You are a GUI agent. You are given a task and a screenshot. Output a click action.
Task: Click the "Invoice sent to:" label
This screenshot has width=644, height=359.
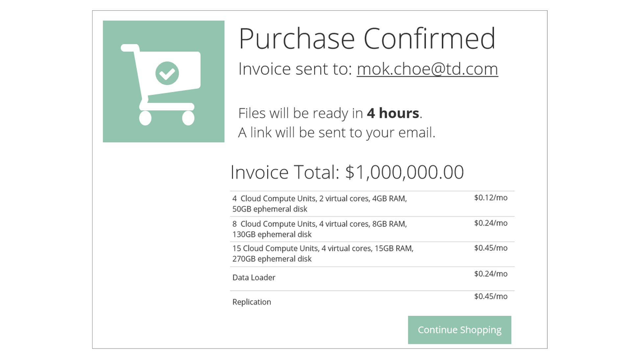coord(295,69)
